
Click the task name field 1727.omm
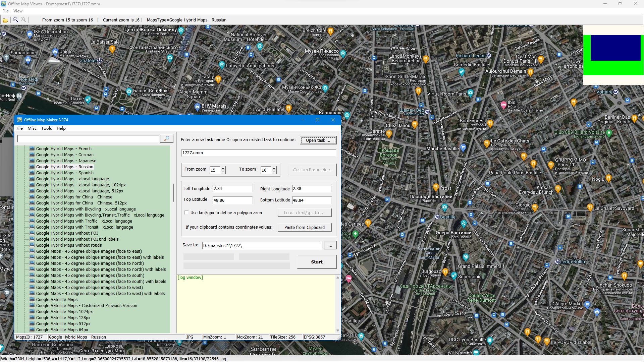click(x=258, y=153)
